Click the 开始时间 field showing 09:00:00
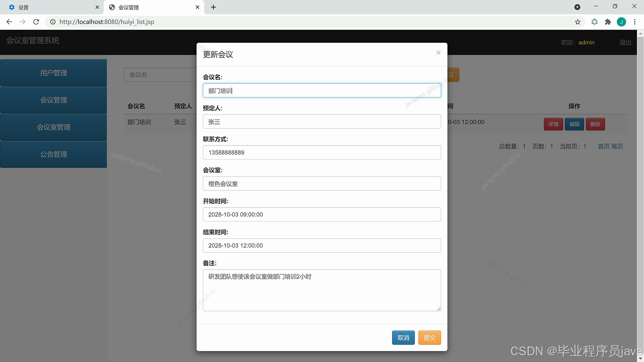Screen dimensions: 644x362 click(x=322, y=215)
